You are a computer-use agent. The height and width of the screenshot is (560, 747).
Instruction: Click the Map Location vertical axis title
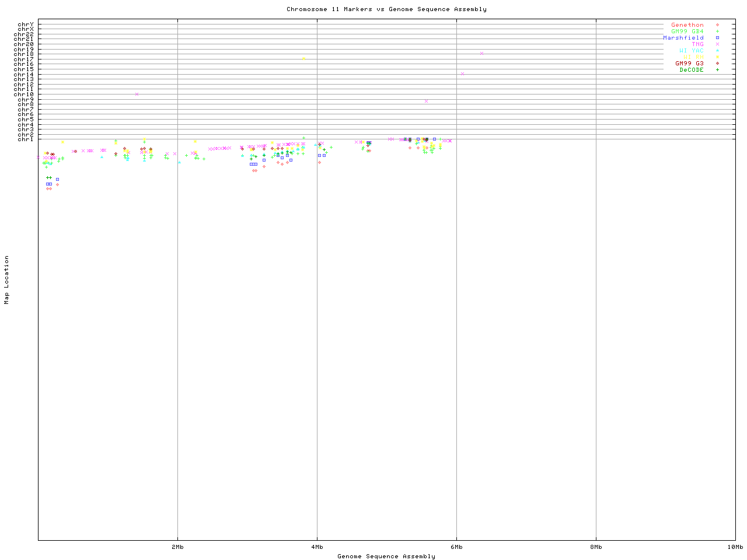[x=7, y=280]
